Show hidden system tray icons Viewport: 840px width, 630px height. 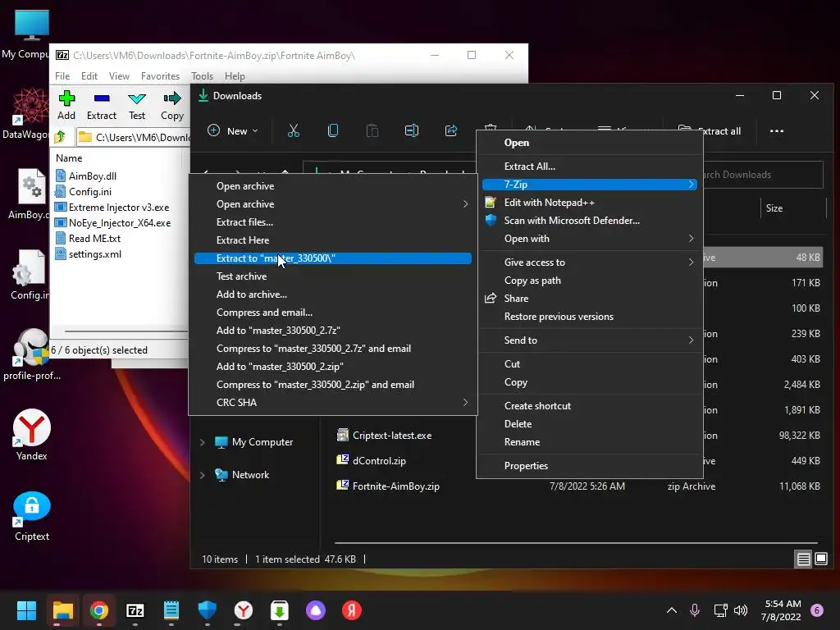671,610
